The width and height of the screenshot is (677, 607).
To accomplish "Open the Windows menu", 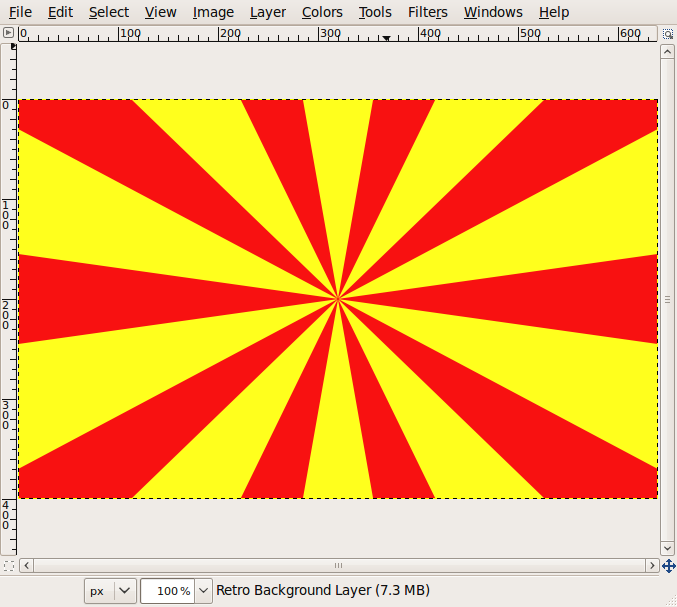I will click(x=493, y=12).
